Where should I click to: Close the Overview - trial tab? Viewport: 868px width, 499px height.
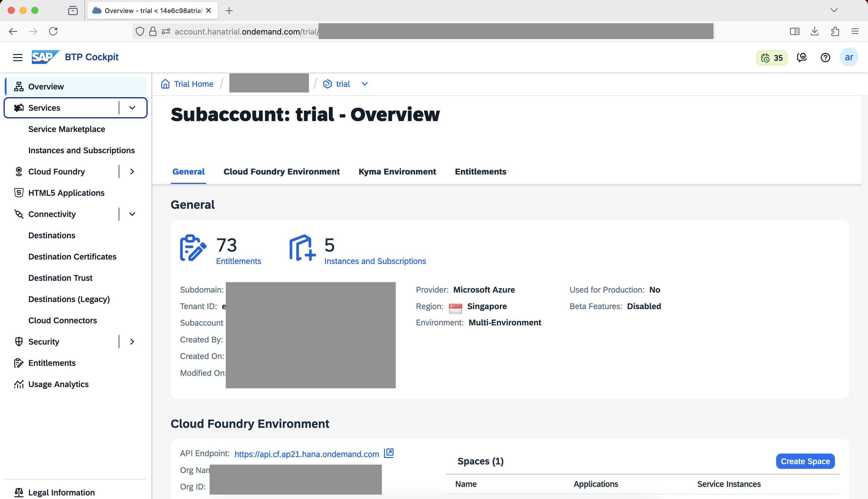208,10
